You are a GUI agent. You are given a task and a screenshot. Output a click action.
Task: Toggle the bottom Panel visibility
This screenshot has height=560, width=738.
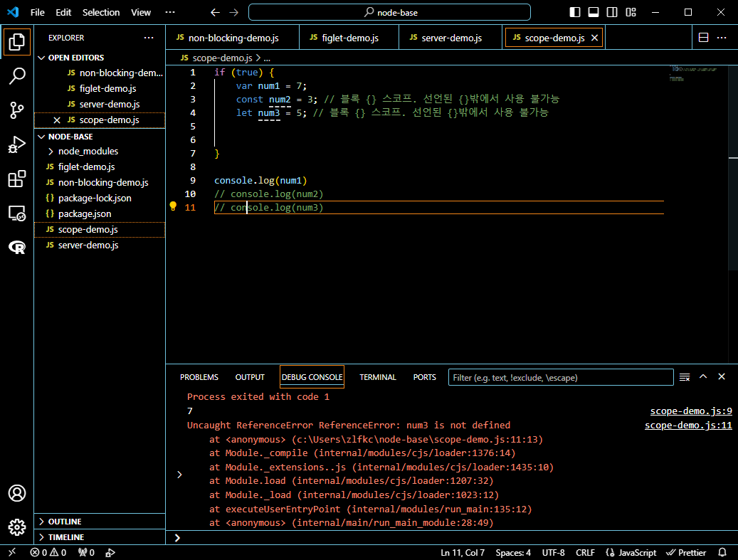[x=594, y=12]
